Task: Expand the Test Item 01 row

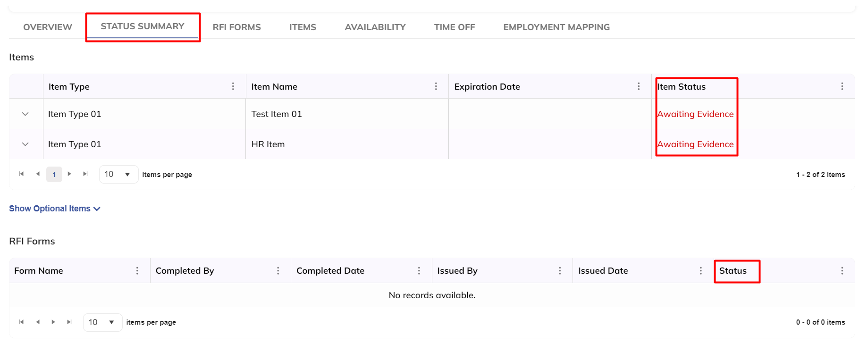Action: (25, 114)
